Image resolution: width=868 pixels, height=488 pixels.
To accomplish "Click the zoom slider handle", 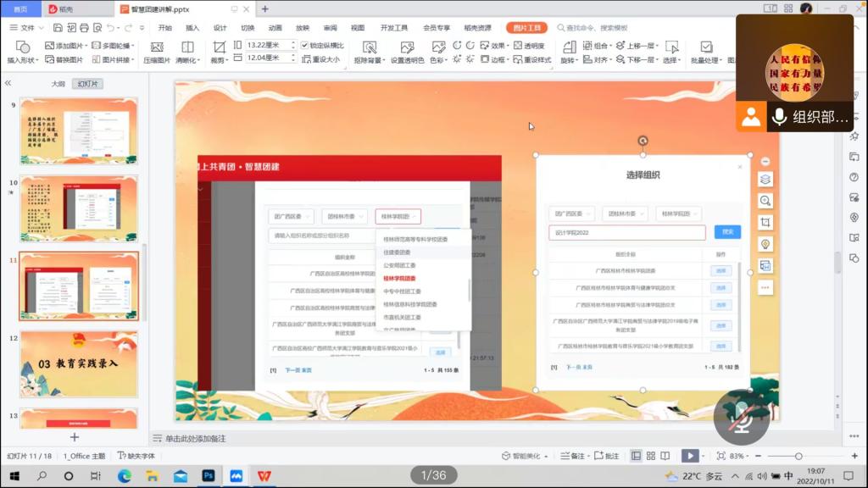I will click(798, 456).
